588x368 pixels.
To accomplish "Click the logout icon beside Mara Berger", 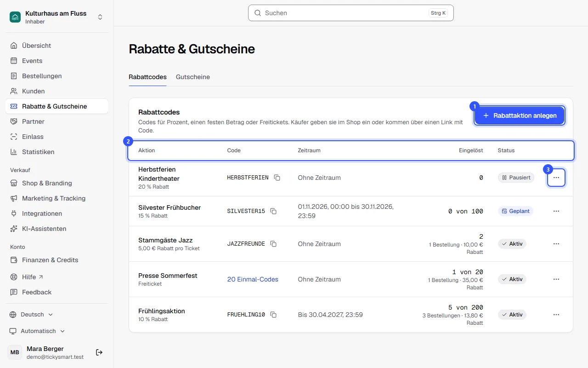I will point(99,352).
